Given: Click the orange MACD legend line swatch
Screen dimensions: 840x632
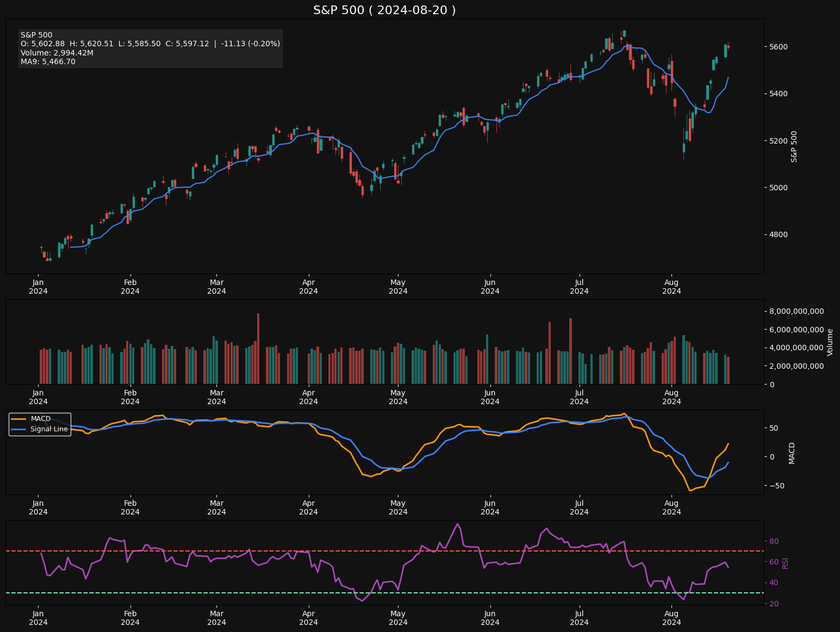Looking at the screenshot, I should coord(19,419).
